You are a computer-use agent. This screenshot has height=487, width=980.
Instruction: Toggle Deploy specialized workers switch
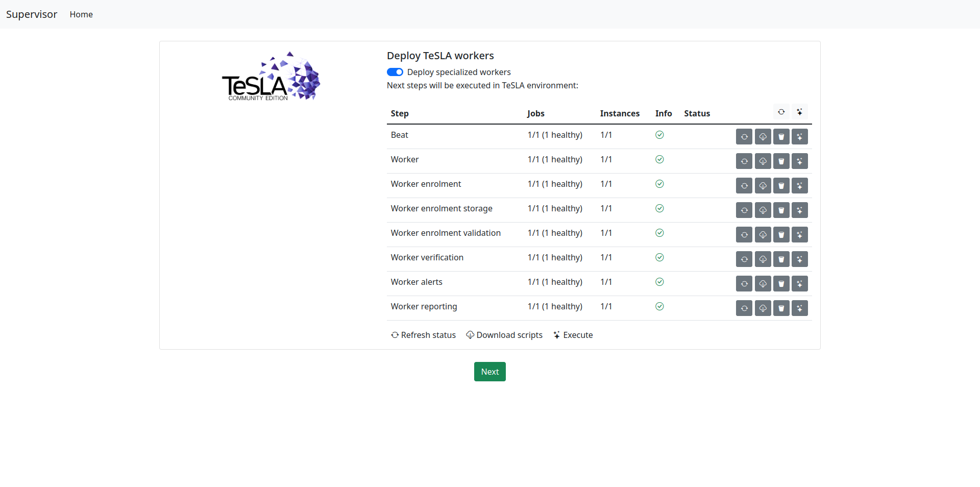click(395, 72)
